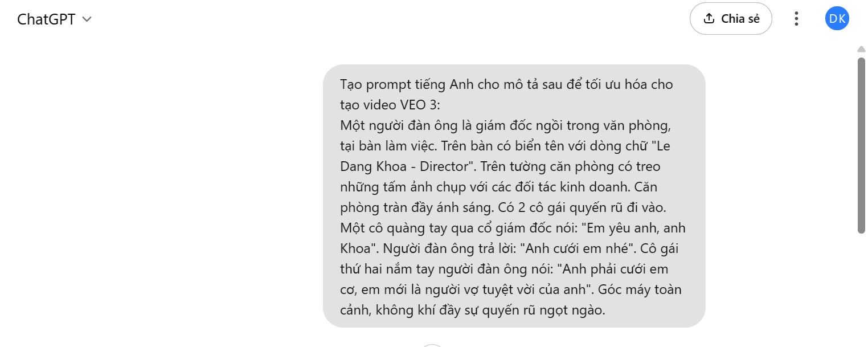868x347 pixels.
Task: Click the vertical scrollbar thumb
Action: pyautogui.click(x=861, y=145)
